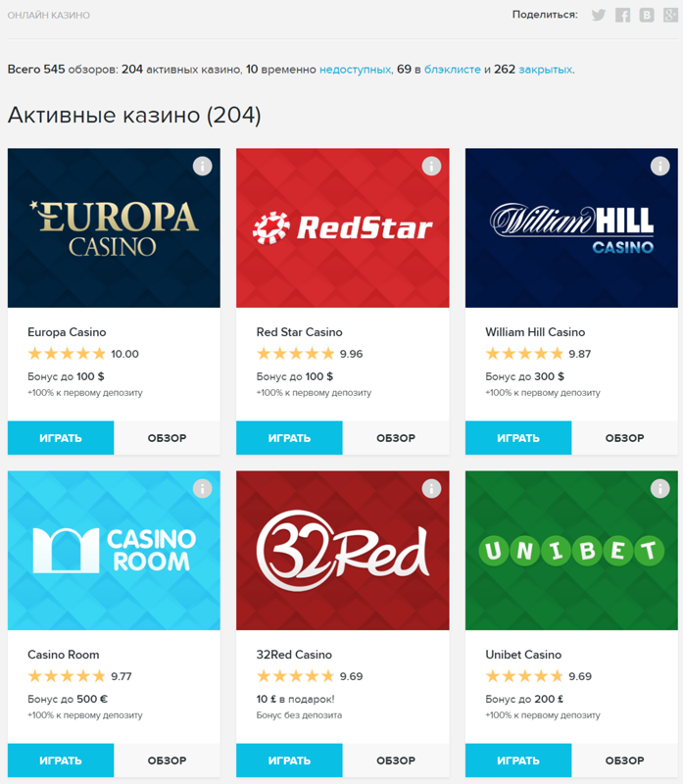Click "Бонус до 300 $" text
Image resolution: width=683 pixels, height=784 pixels.
524,376
